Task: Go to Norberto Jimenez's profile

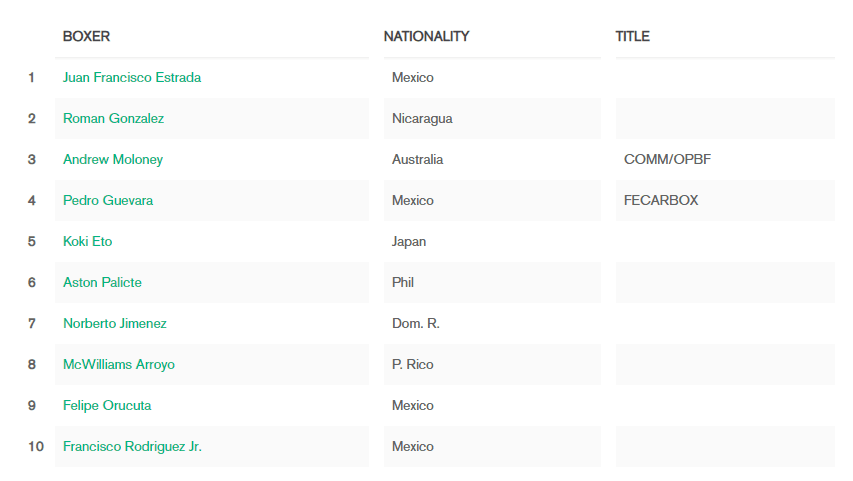Action: click(115, 323)
